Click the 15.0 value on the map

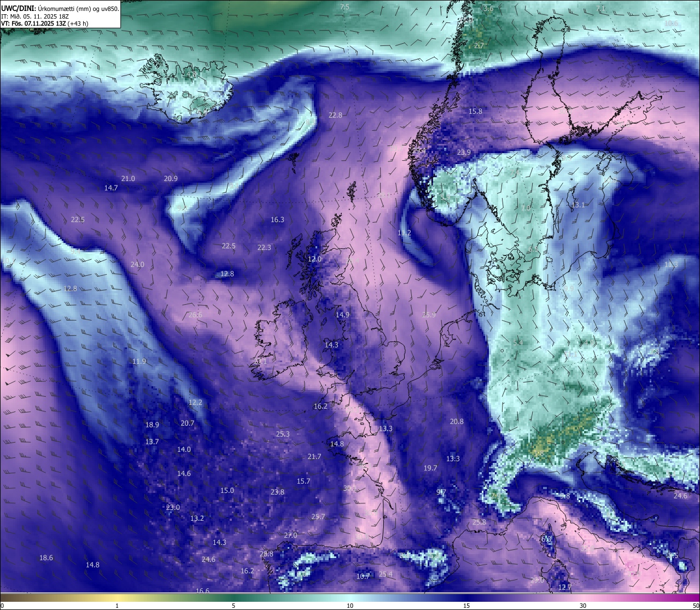(227, 490)
